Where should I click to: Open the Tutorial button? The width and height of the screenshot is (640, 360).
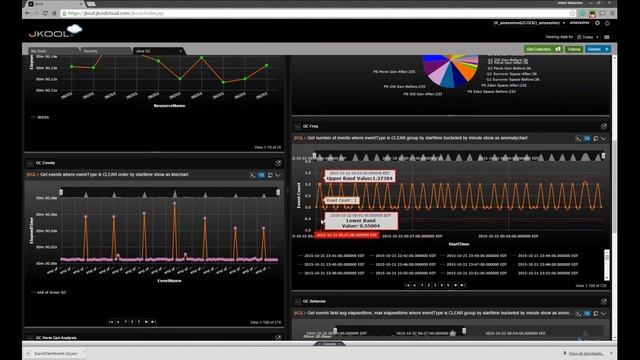coord(574,49)
